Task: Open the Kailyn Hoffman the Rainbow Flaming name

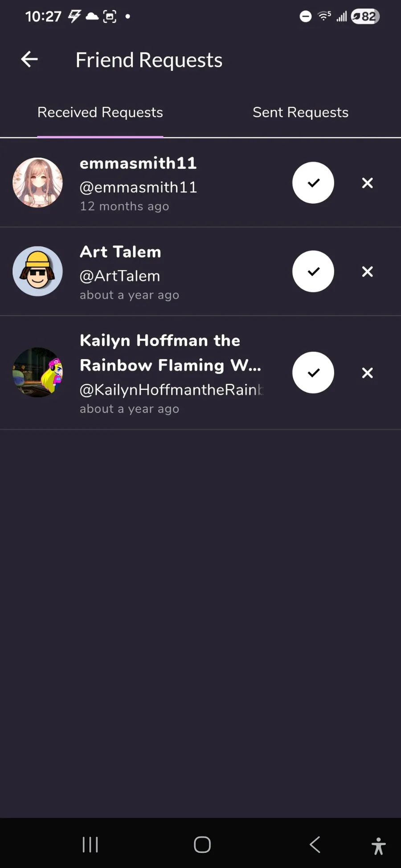Action: [170, 353]
